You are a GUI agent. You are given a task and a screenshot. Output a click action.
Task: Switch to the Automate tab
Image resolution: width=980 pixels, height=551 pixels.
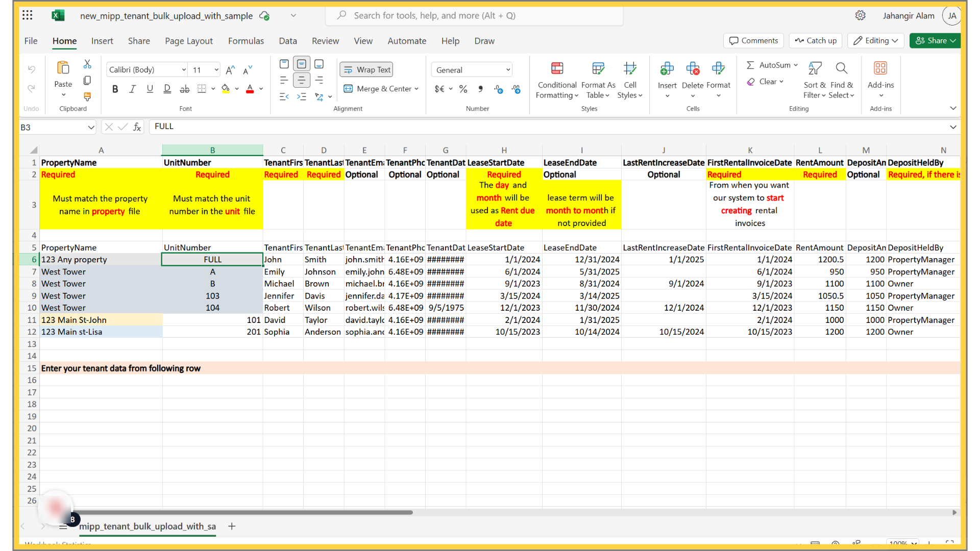pos(407,41)
